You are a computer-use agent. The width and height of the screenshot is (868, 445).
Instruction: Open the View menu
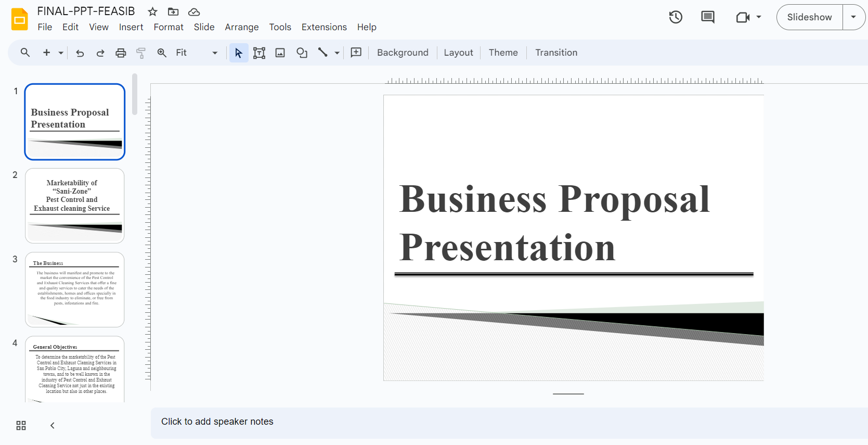coord(99,27)
